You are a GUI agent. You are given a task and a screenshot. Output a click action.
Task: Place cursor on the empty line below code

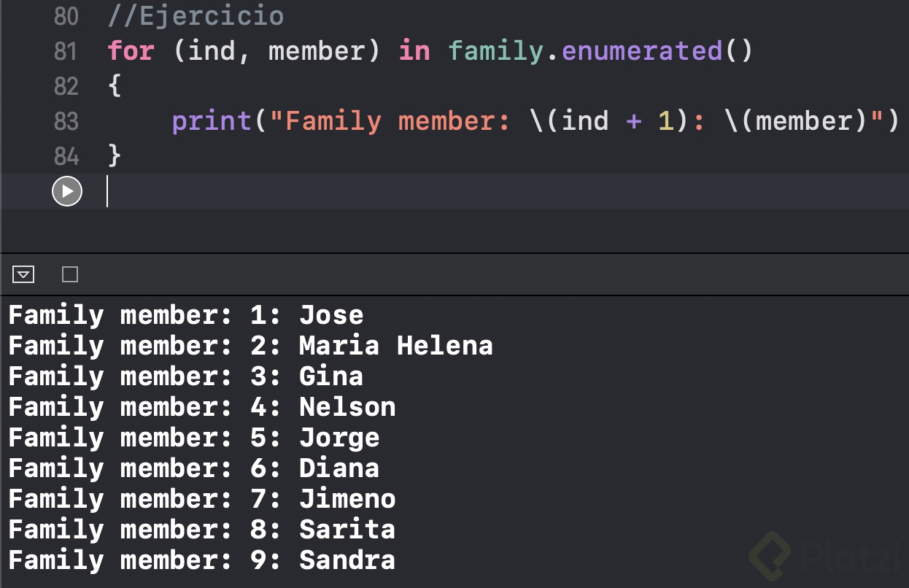[x=438, y=192]
